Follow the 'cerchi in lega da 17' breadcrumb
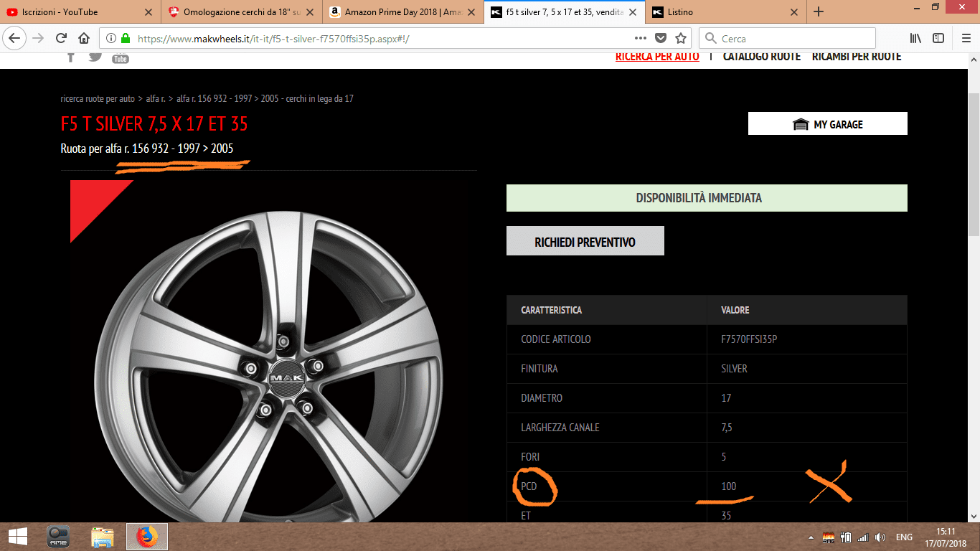The height and width of the screenshot is (551, 980). (320, 98)
